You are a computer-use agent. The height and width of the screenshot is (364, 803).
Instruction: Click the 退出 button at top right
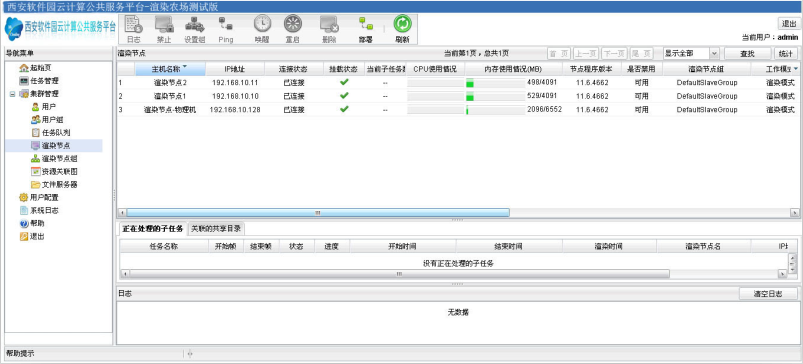pyautogui.click(x=789, y=24)
